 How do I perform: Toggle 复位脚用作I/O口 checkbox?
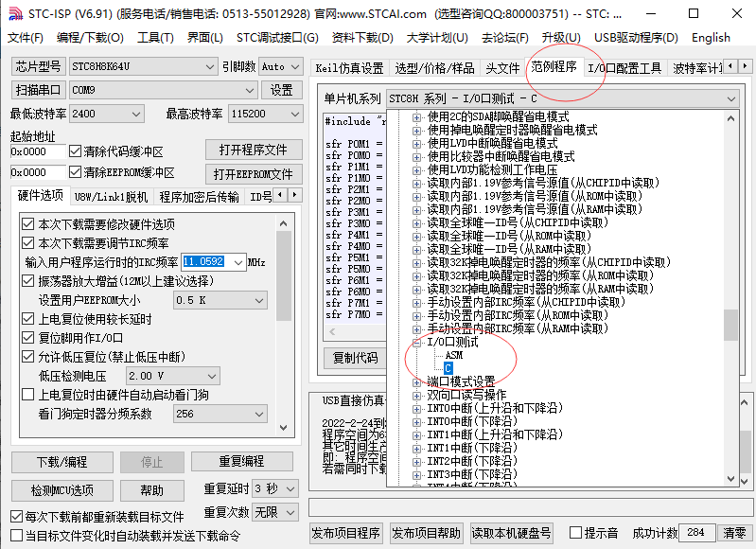pos(28,338)
